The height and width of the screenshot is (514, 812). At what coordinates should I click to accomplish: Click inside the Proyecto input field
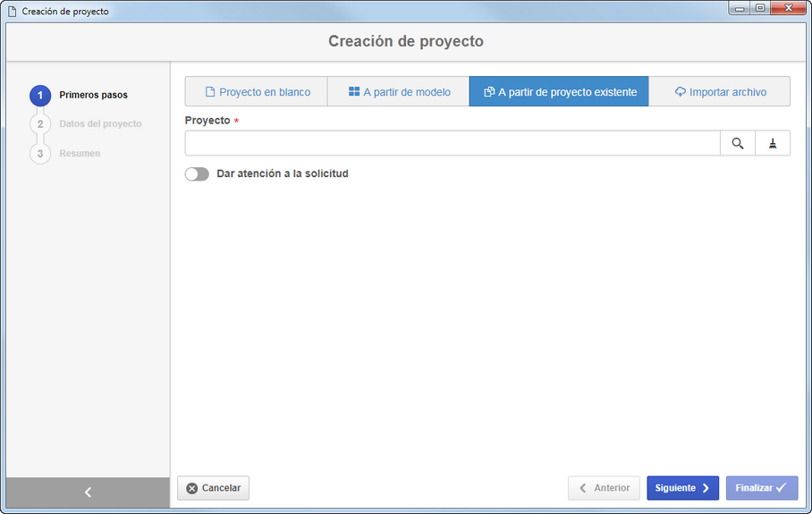point(453,143)
